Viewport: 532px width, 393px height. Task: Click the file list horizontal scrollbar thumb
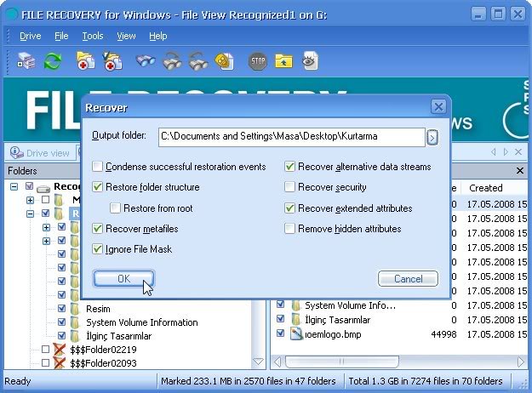(341, 362)
